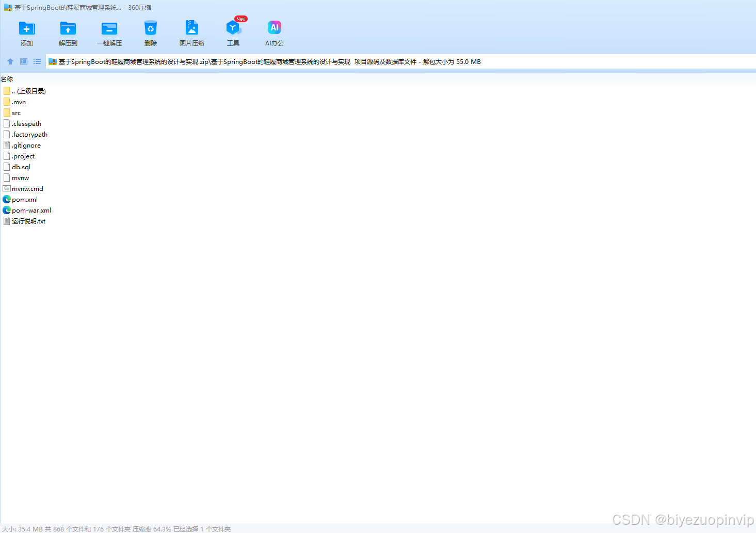Viewport: 756px width, 533px height.
Task: Click the file icon of .gitignore
Action: (x=7, y=146)
